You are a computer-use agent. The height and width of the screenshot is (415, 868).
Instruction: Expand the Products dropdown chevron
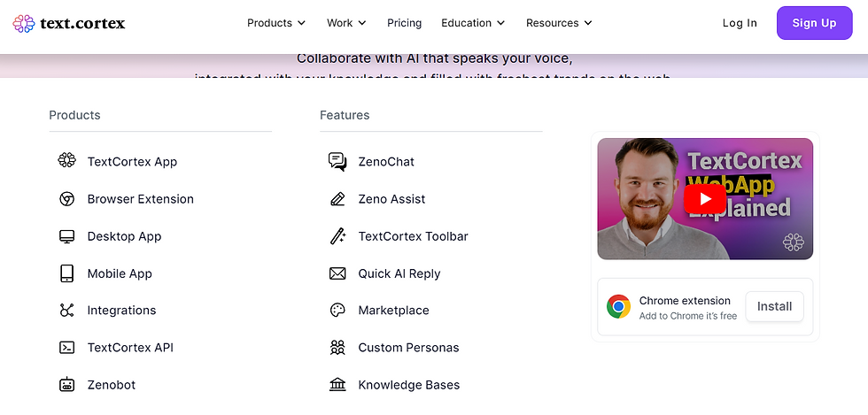[x=301, y=23]
